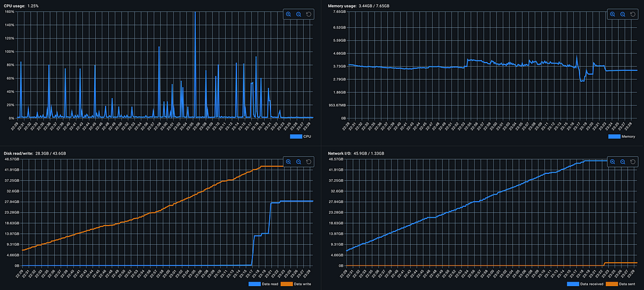The width and height of the screenshot is (644, 290).
Task: Zoom out on the Disk read/write chart
Action: 299,162
